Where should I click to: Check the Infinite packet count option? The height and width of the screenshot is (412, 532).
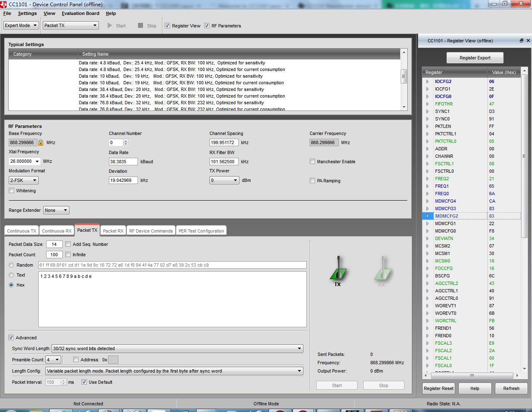click(68, 255)
